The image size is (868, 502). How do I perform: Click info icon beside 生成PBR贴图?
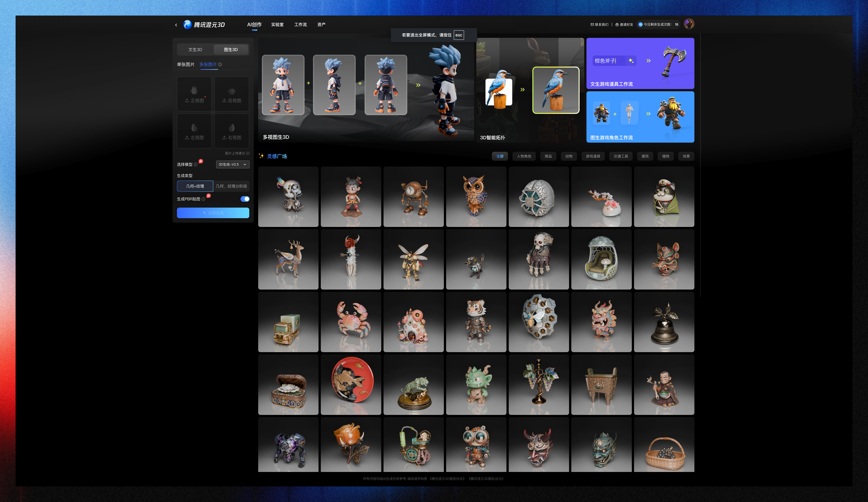[x=203, y=199]
